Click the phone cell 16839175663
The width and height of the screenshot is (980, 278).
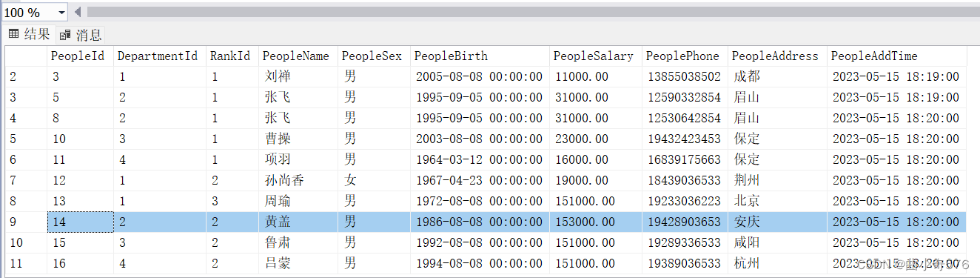click(x=685, y=159)
